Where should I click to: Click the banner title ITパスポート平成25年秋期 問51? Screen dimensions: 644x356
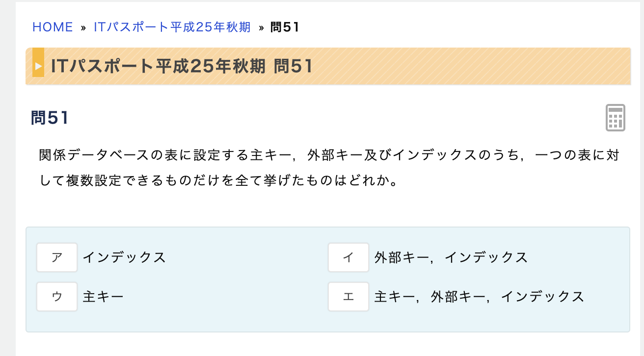coord(182,66)
